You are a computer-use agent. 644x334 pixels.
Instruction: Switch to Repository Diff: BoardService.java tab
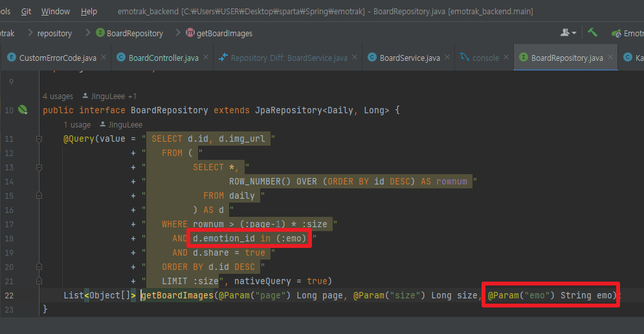[289, 58]
